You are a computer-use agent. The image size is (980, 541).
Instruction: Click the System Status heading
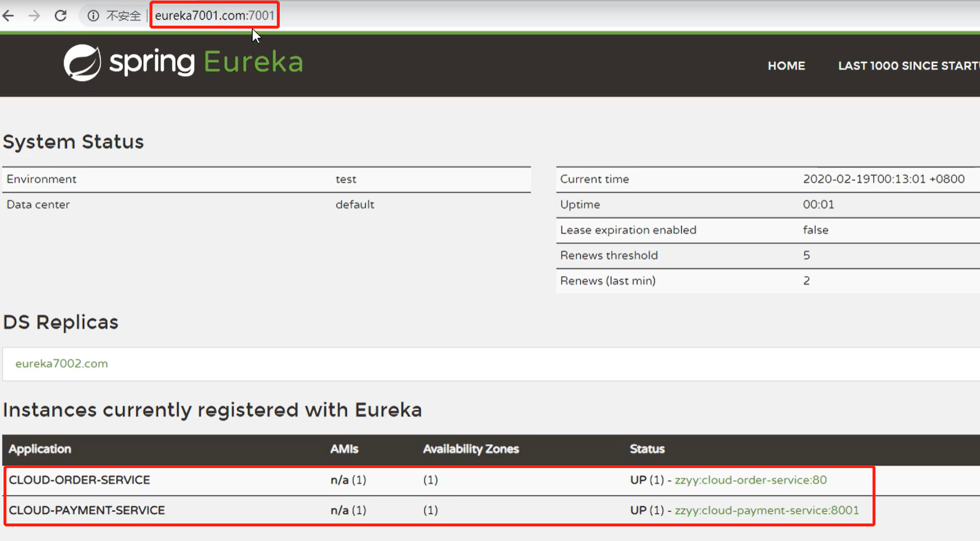pyautogui.click(x=73, y=142)
